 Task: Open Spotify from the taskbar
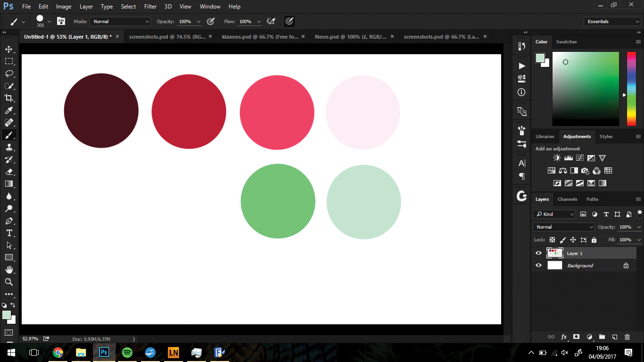click(x=127, y=353)
